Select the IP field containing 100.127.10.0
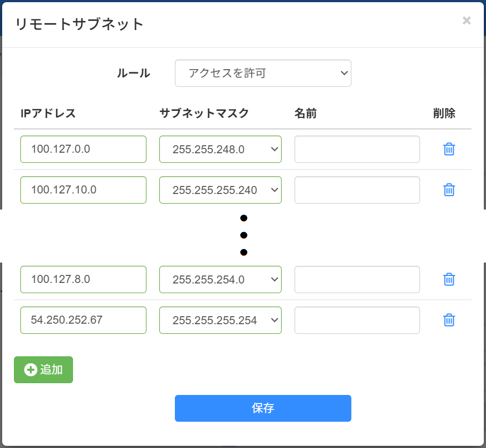 [83, 190]
